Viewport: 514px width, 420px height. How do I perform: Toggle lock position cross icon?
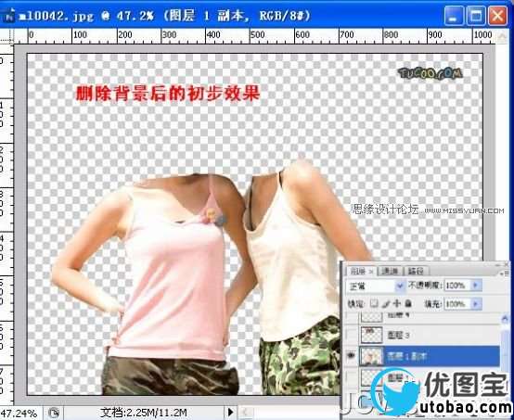[397, 304]
